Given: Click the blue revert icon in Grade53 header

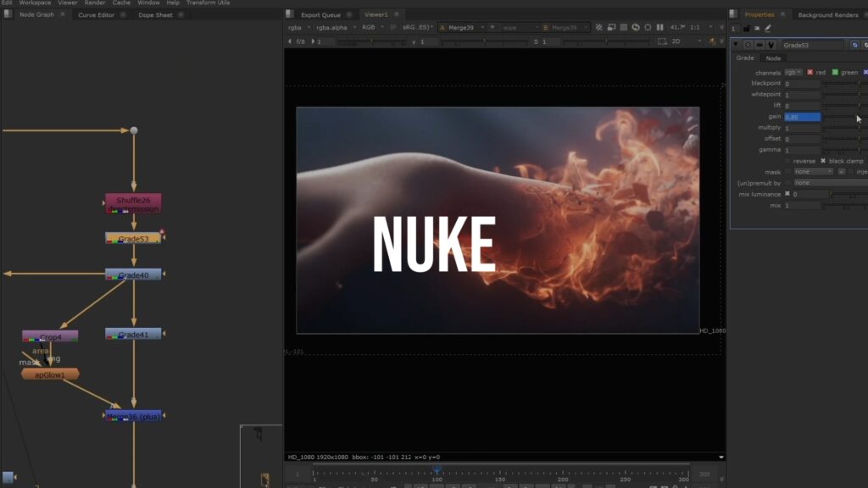Looking at the screenshot, I should click(x=854, y=45).
